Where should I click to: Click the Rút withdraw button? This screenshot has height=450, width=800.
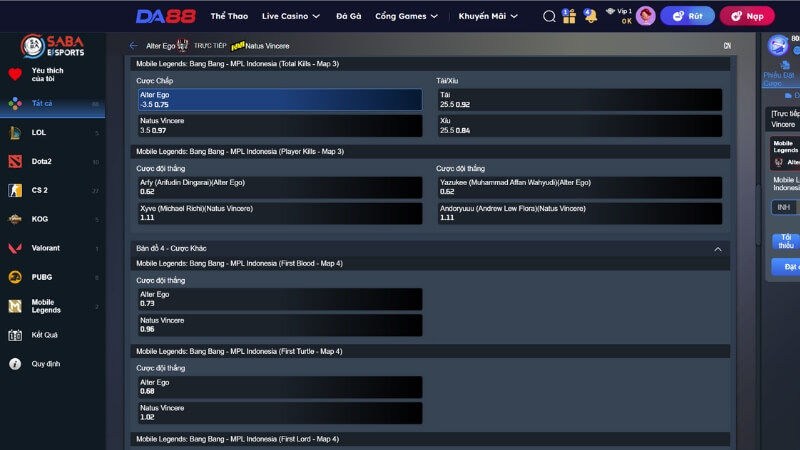point(687,16)
